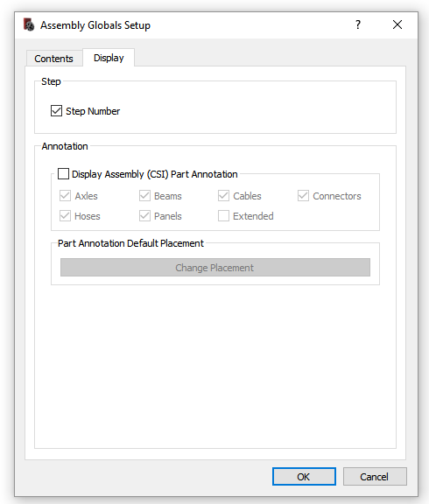Click the Assembly Globals Setup title text
429x504 pixels.
[x=95, y=25]
